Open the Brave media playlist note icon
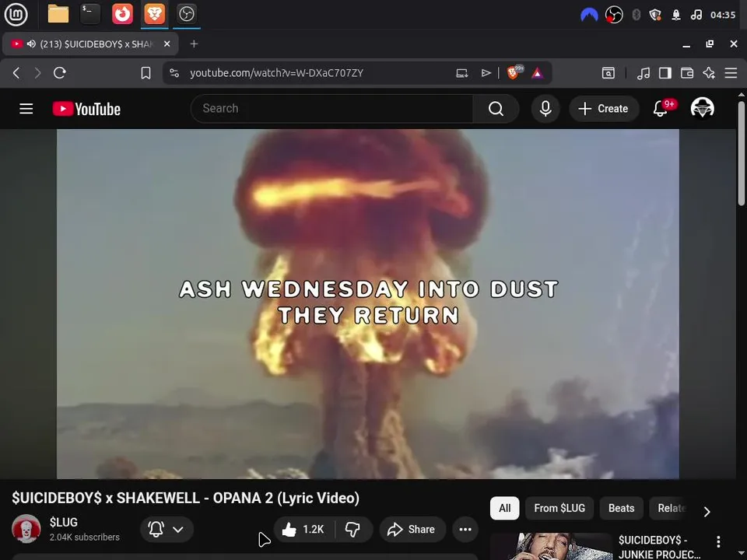 point(644,73)
